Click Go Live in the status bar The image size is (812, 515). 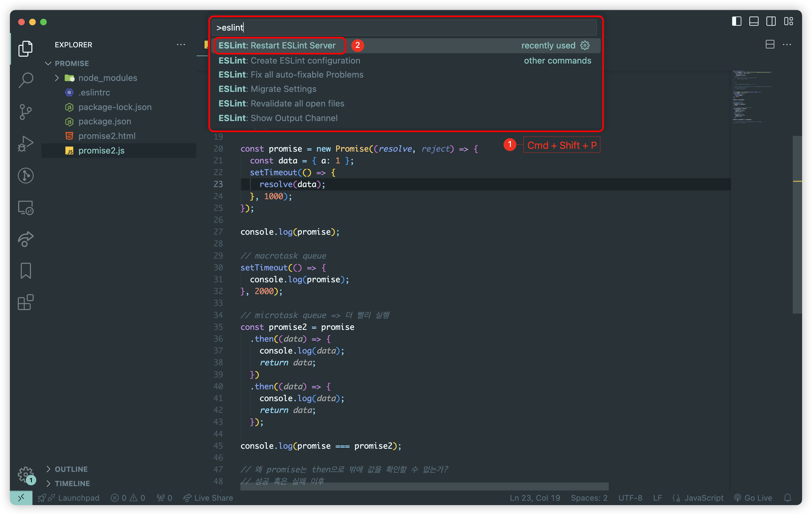(753, 498)
